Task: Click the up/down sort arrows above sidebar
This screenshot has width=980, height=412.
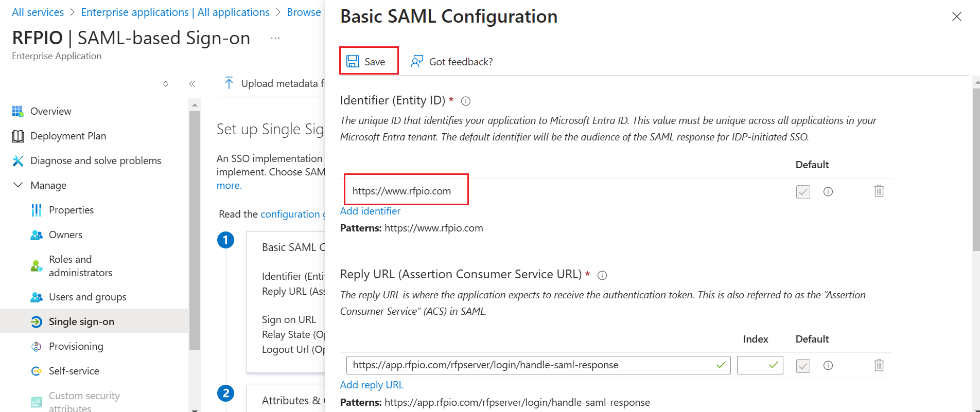Action: (x=166, y=83)
